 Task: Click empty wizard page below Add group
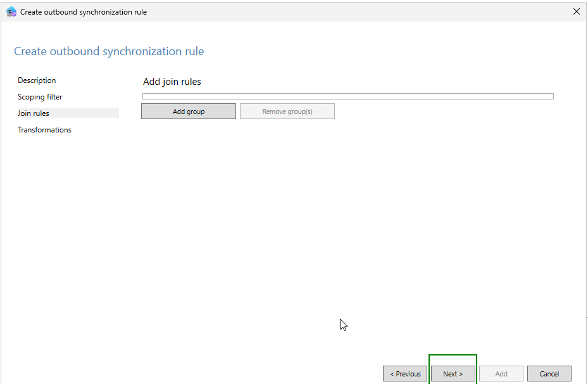(263, 225)
